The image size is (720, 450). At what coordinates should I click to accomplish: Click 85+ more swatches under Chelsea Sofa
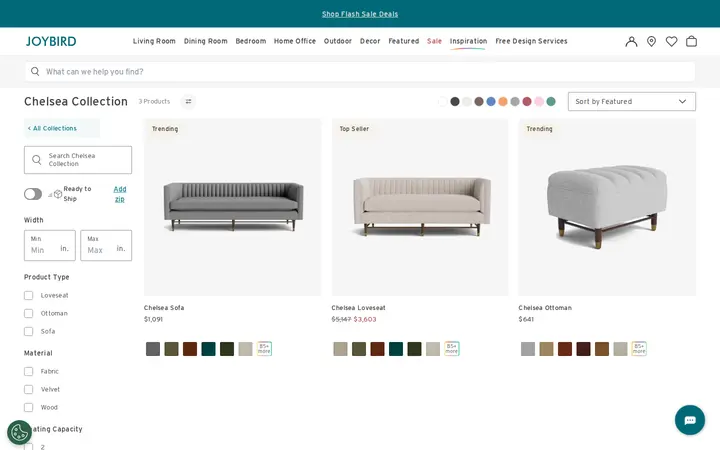[264, 349]
